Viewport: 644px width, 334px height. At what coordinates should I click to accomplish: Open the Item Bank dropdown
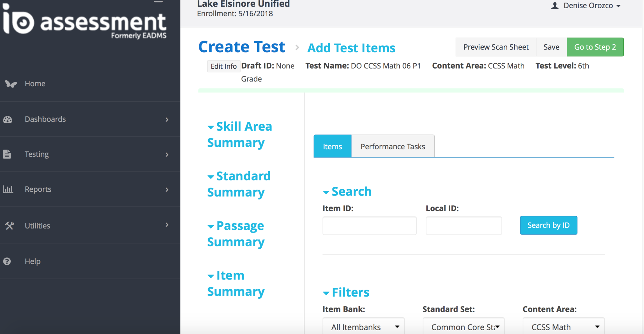point(364,327)
